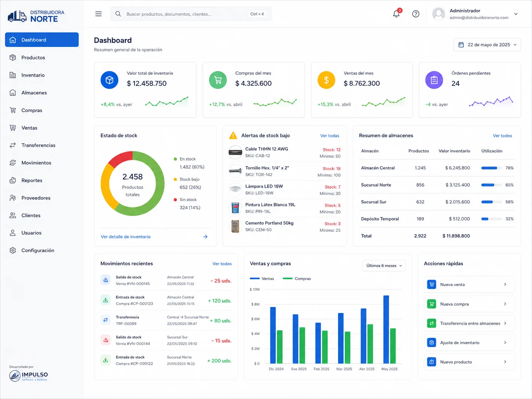Click the Lámpara LED 18W alert row
Image resolution: width=532 pixels, height=399 pixels.
[x=285, y=190]
